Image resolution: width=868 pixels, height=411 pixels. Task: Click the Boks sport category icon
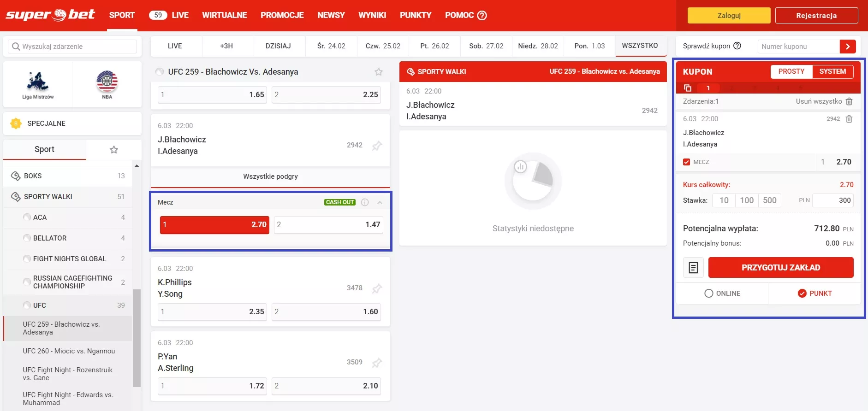click(16, 176)
